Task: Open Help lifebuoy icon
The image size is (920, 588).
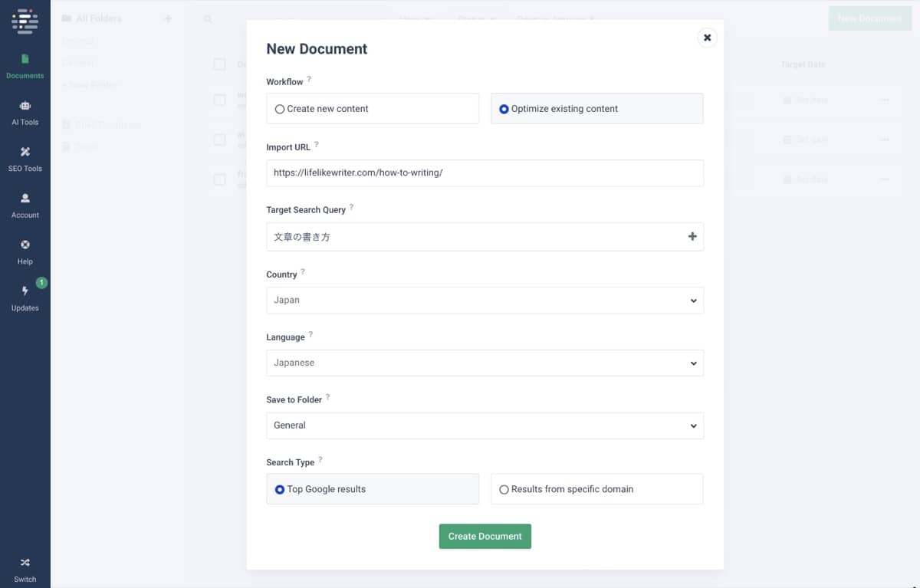Action: [25, 245]
